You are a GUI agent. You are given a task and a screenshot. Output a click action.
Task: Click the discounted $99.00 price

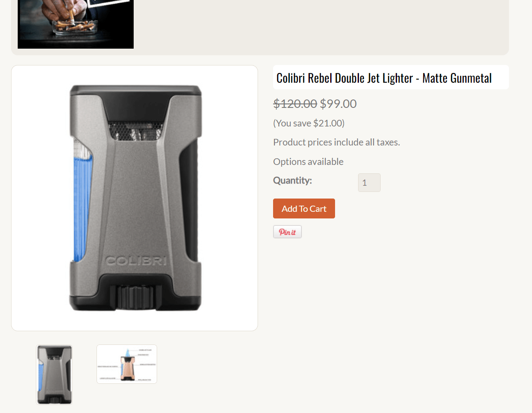[x=338, y=103]
